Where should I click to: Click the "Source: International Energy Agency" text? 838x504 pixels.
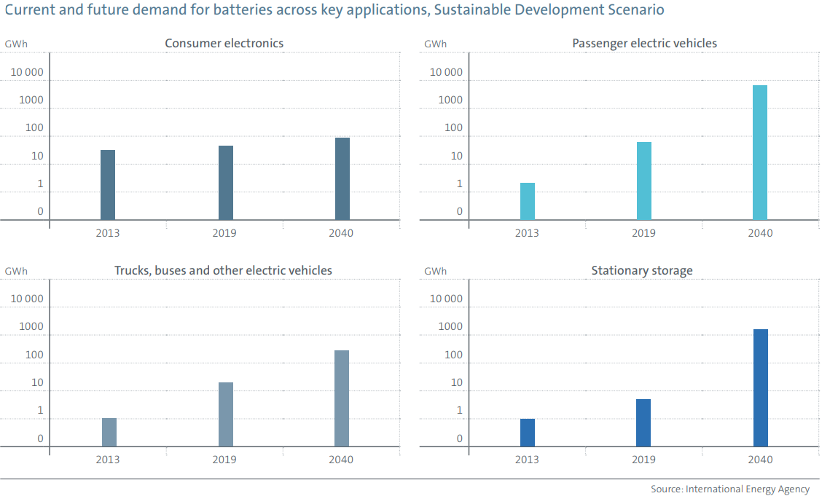730,489
